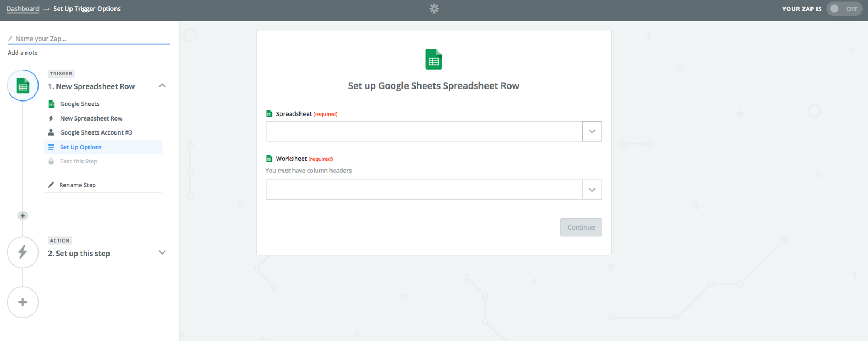The width and height of the screenshot is (868, 341).
Task: Click the ACTION label badge
Action: (x=60, y=241)
